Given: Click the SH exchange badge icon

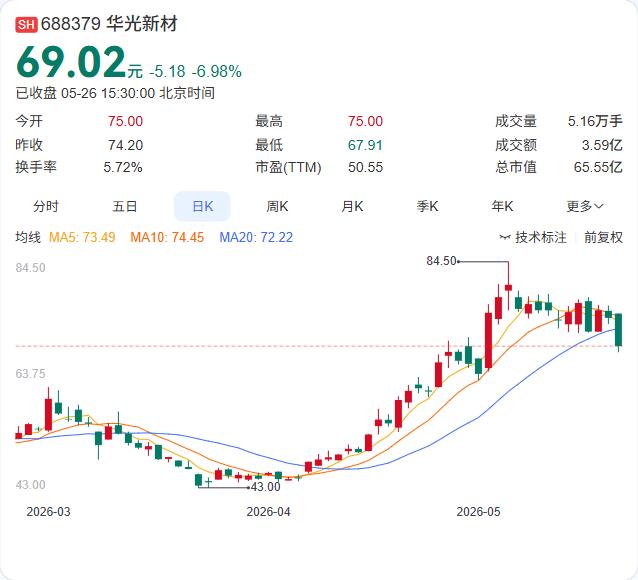Looking at the screenshot, I should 26,24.
